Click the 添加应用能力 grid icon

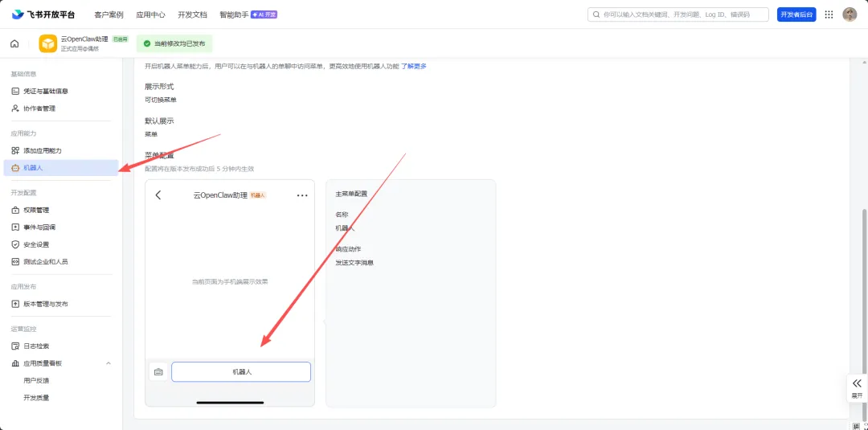pyautogui.click(x=15, y=150)
